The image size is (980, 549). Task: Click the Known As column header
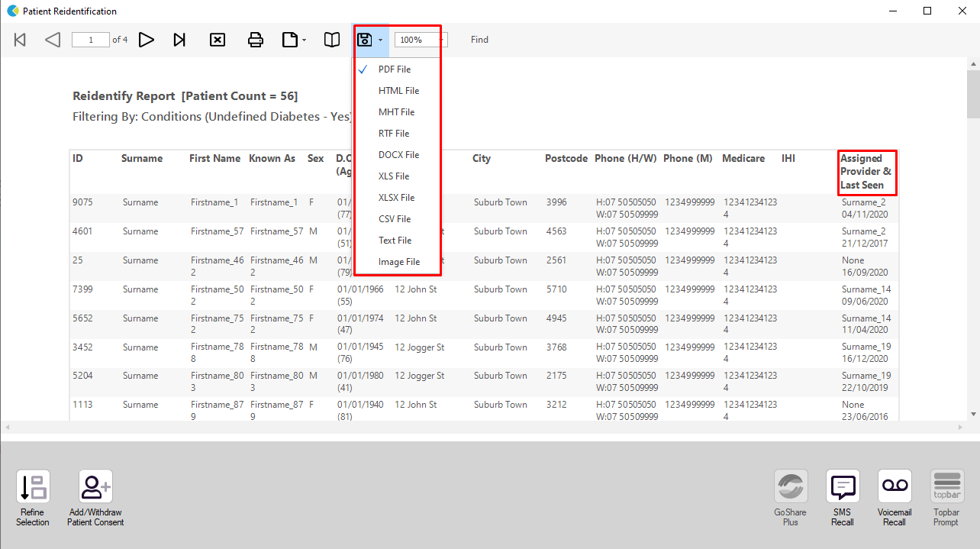pos(272,159)
